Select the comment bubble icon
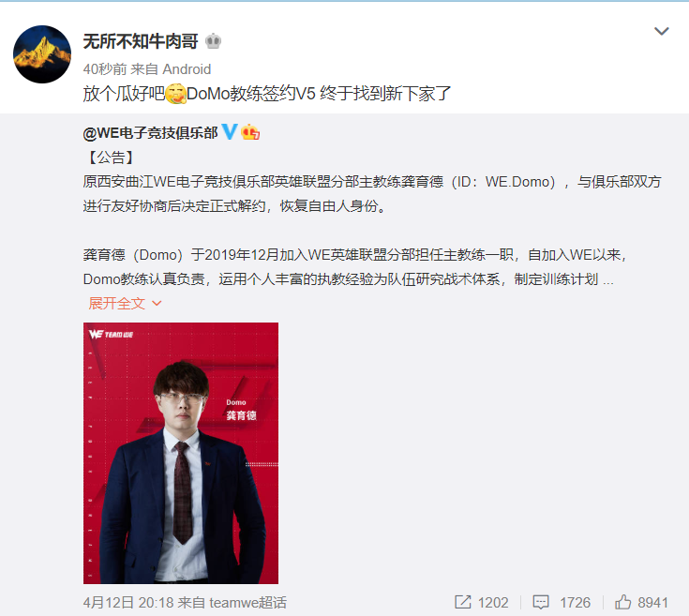Screen dimensions: 689x616 click(x=541, y=602)
